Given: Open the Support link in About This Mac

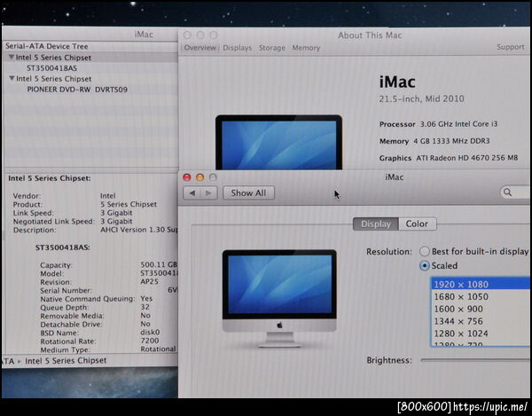Looking at the screenshot, I should click(x=511, y=47).
